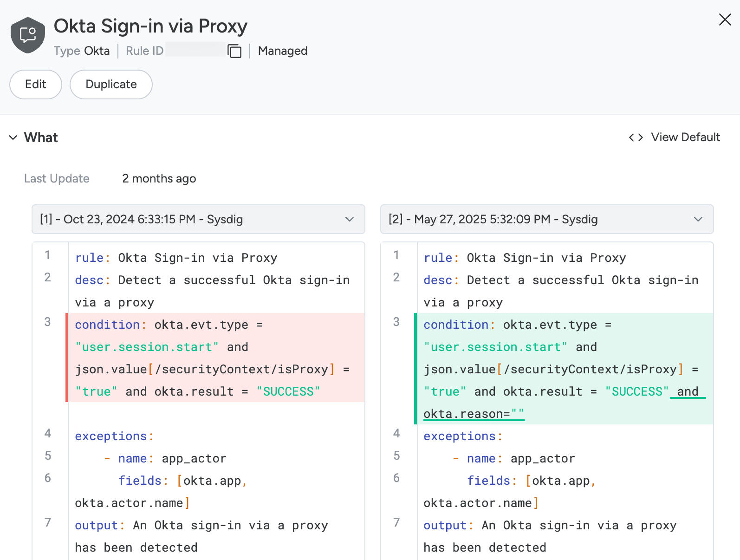Click added 'and' after "SUCCESS" in right diff
This screenshot has width=740, height=560.
pyautogui.click(x=688, y=391)
